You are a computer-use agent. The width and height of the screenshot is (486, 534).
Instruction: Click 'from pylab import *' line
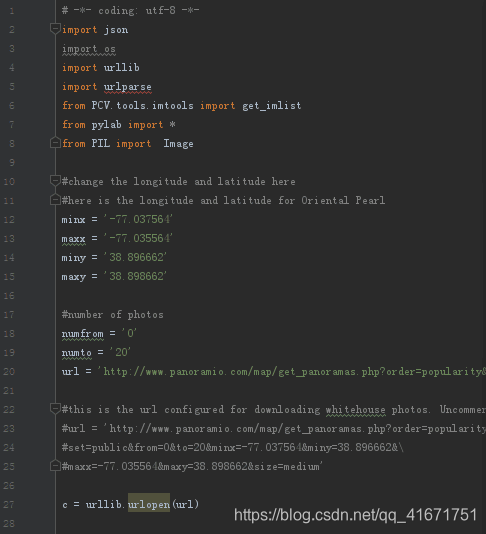(x=119, y=125)
